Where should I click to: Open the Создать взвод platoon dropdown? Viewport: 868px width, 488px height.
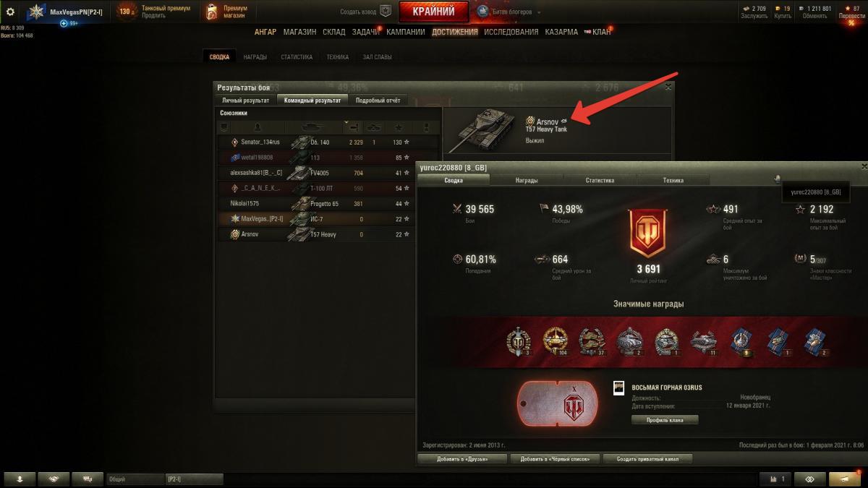pyautogui.click(x=367, y=12)
